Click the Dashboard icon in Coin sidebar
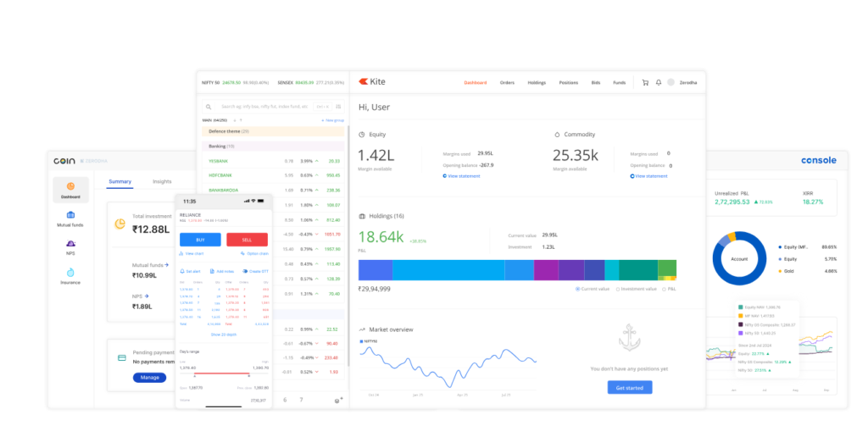The image size is (868, 426). [x=70, y=190]
